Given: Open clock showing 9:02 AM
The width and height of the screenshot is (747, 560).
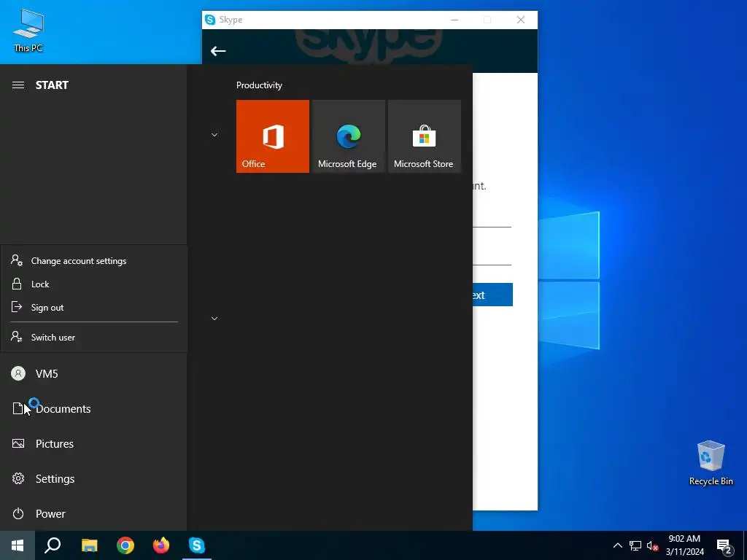Looking at the screenshot, I should pos(684,545).
